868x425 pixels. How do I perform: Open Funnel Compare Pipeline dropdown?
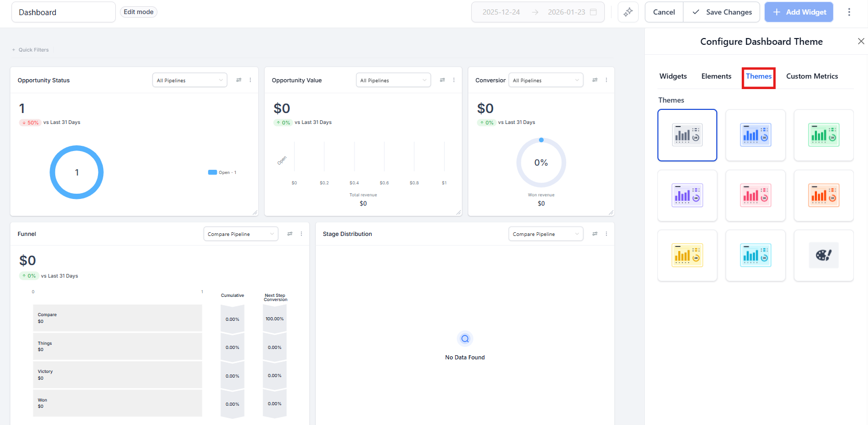pos(240,234)
